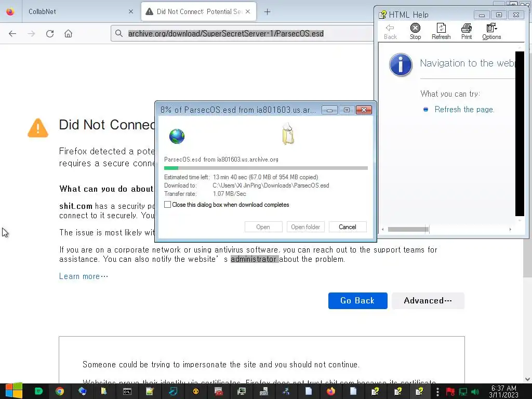Click the Refresh the page link
Image resolution: width=532 pixels, height=399 pixels.
click(x=464, y=109)
